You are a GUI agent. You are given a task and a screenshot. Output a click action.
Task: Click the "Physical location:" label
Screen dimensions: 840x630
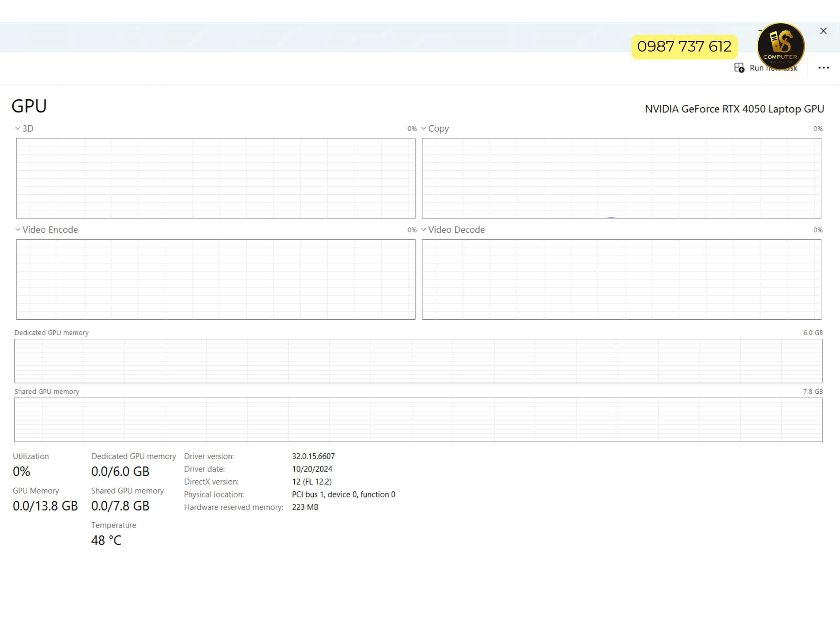click(x=214, y=494)
